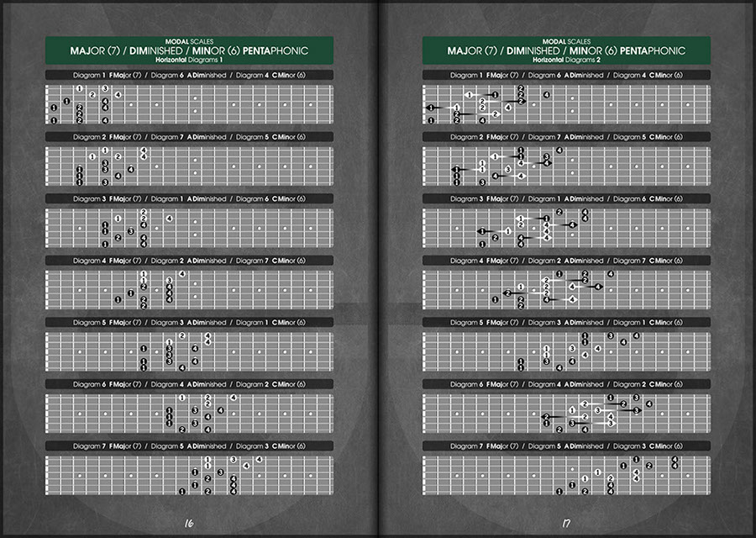The height and width of the screenshot is (538, 756).
Task: Select "MODAL SCALES" heading on page 16
Action: [x=189, y=41]
